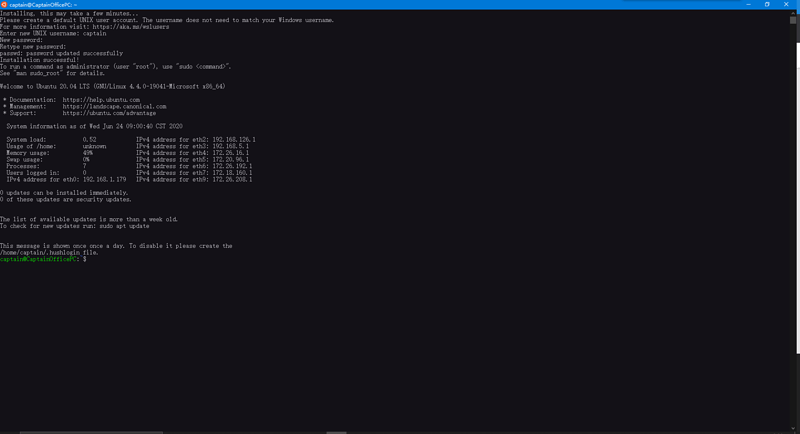
Task: Minimize the Ubuntu terminal window
Action: (x=748, y=5)
